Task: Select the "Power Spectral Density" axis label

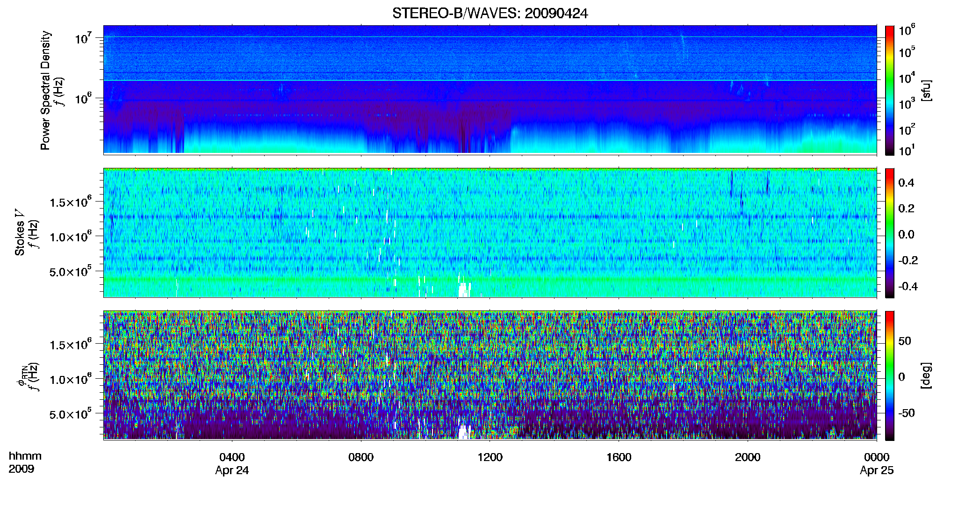Action: pos(45,90)
